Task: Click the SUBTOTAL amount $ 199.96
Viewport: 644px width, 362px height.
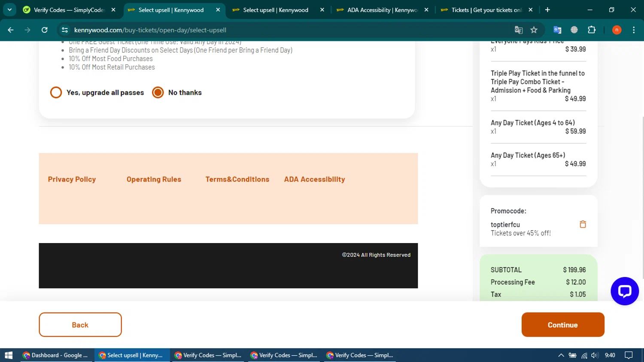Action: (574, 270)
